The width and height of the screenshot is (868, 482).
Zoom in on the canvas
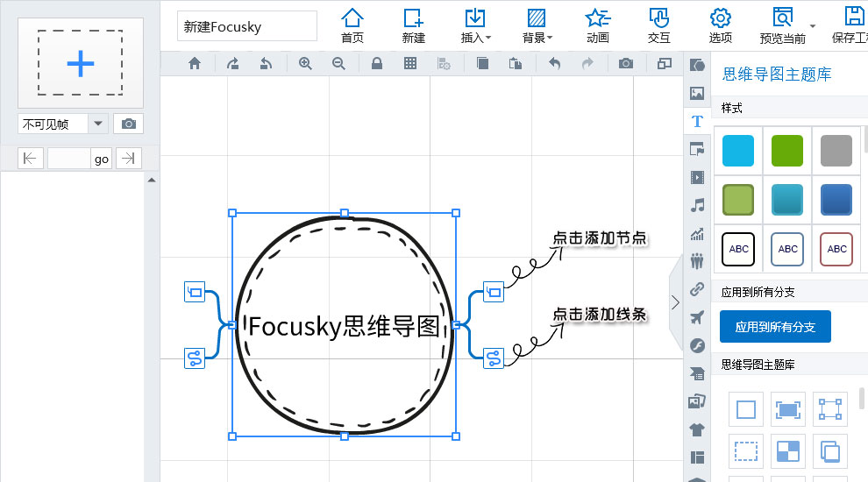pos(305,64)
